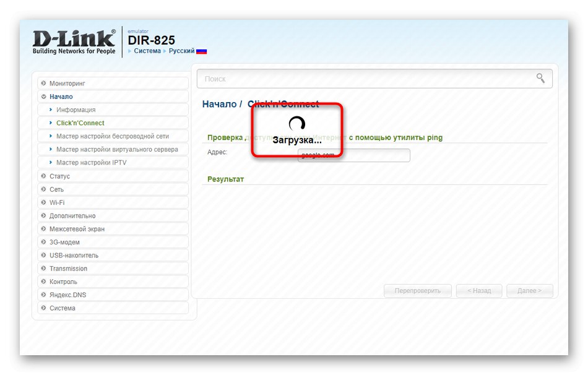
Task: Click the bullet beside Мастер настройки IPTV
Action: tap(51, 162)
